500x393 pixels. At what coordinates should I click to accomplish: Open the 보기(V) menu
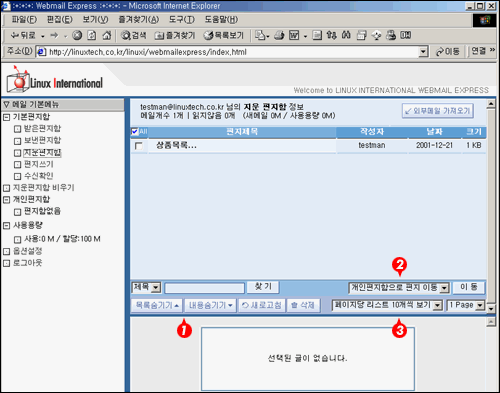(x=95, y=20)
